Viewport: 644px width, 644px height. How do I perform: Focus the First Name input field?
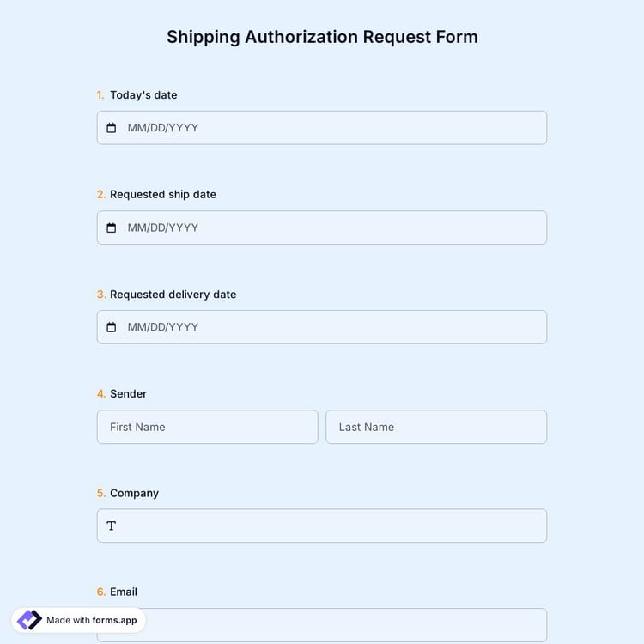(x=207, y=427)
